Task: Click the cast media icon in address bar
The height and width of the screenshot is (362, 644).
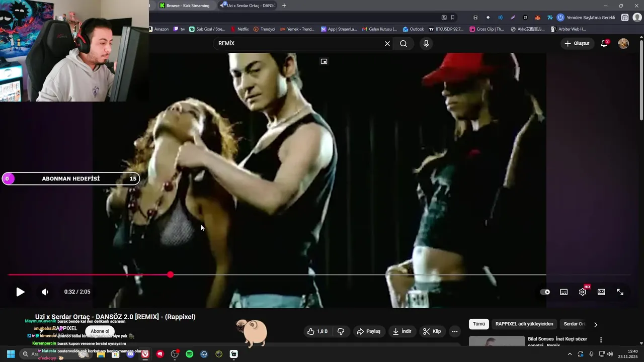Action: click(444, 18)
